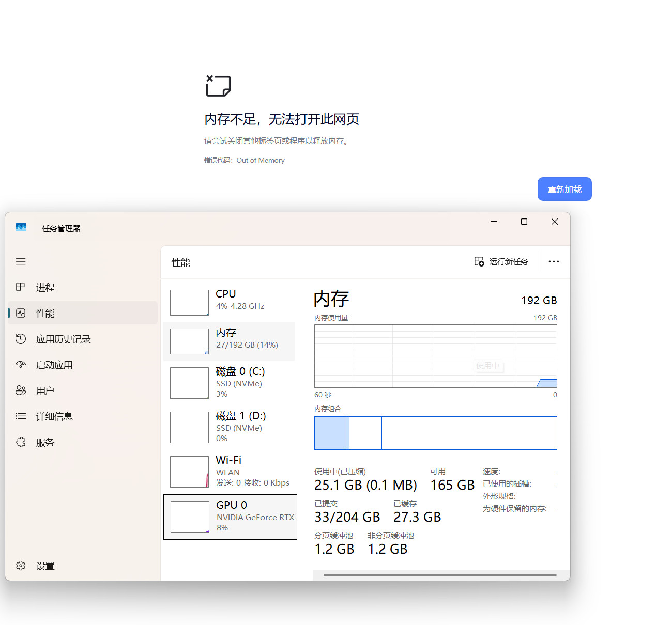Viewport: 672px width, 625px height.
Task: Click the 重新加载 button on the page
Action: point(564,189)
